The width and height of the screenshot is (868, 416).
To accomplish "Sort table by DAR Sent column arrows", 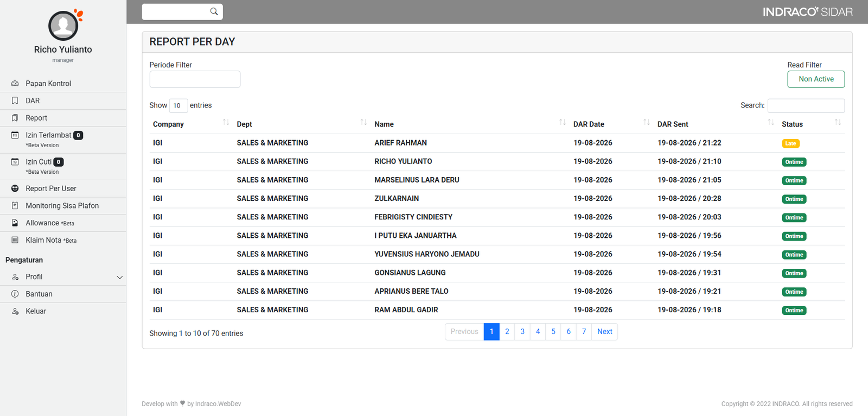I will coord(771,123).
